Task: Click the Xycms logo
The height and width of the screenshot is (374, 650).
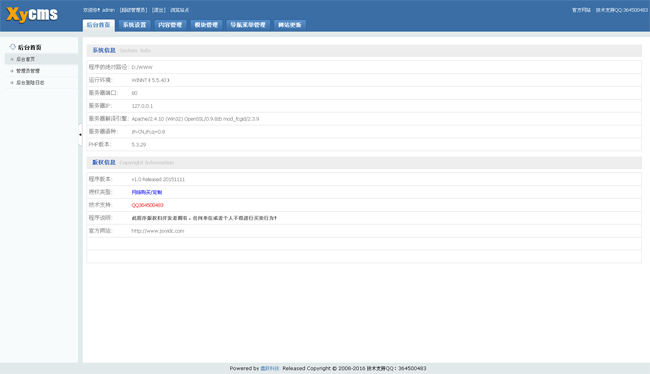Action: [32, 15]
